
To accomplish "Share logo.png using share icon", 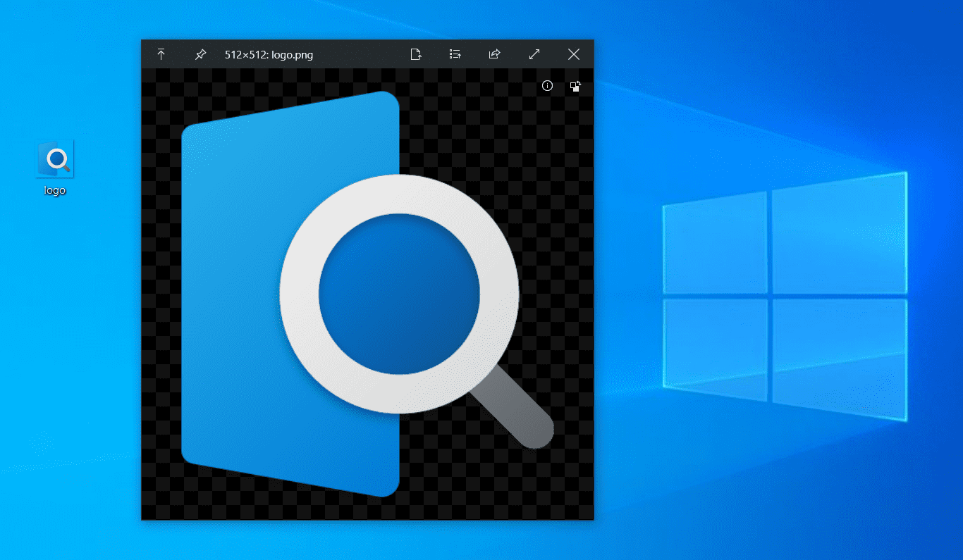I will pos(495,54).
